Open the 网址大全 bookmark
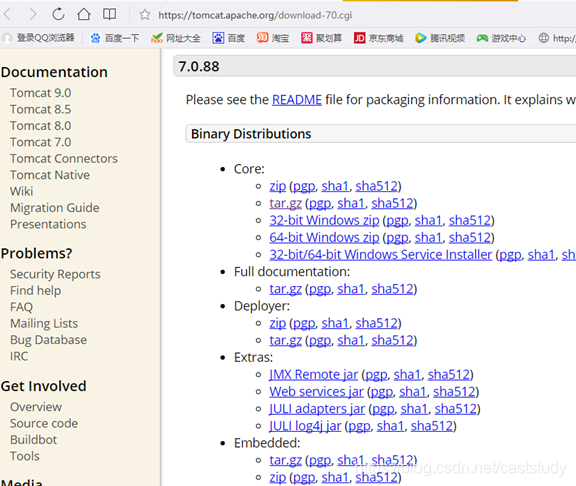Image resolution: width=576 pixels, height=486 pixels. [x=176, y=38]
